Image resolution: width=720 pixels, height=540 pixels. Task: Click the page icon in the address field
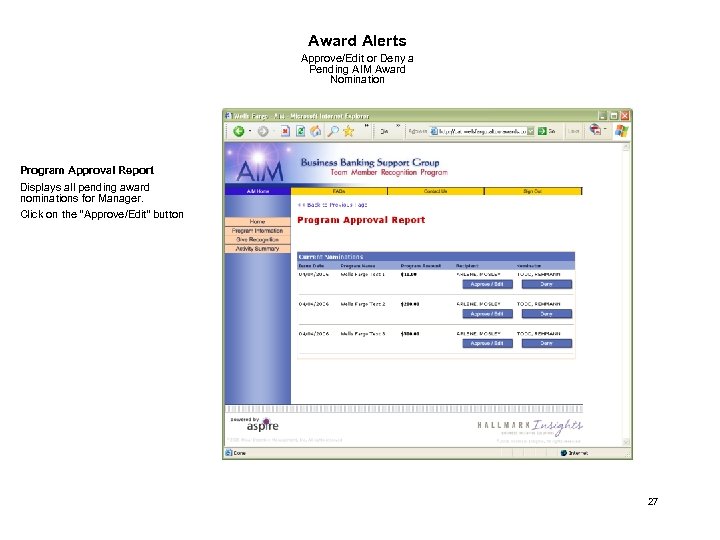coord(433,131)
